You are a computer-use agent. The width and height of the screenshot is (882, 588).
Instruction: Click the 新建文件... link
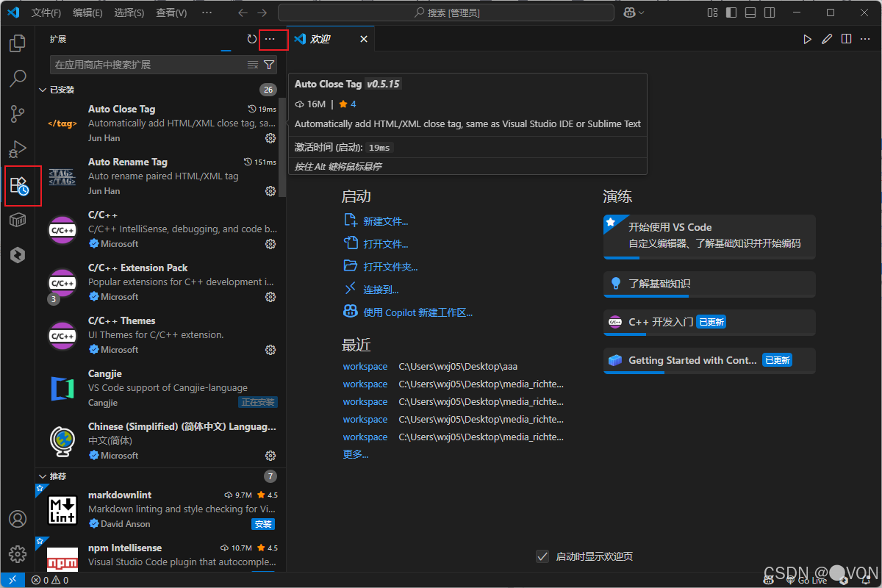[x=386, y=221]
